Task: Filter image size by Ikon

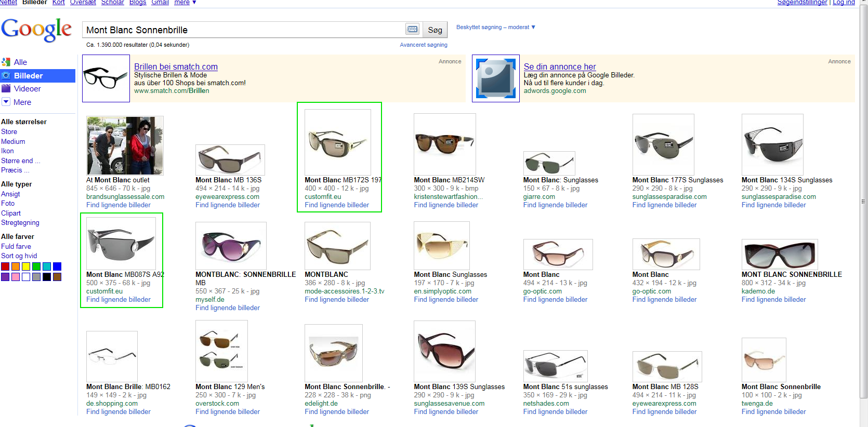Action: point(7,151)
